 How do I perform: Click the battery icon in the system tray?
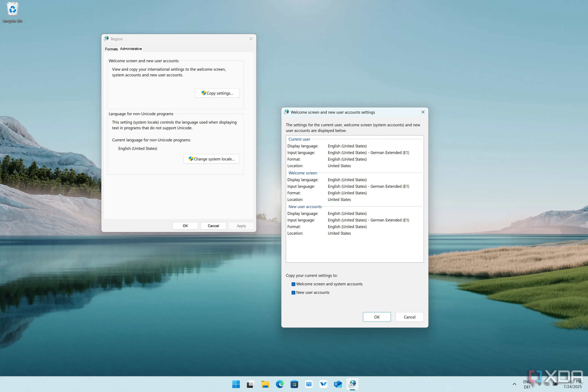pyautogui.click(x=556, y=384)
